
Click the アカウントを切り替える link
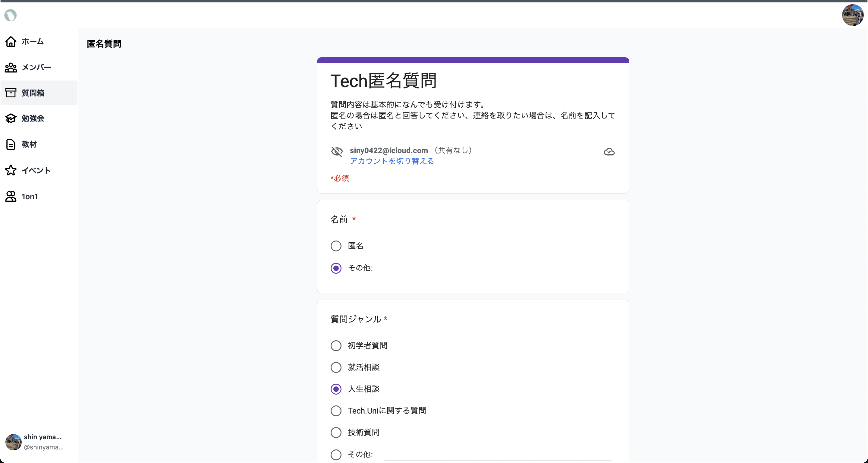[x=392, y=161]
